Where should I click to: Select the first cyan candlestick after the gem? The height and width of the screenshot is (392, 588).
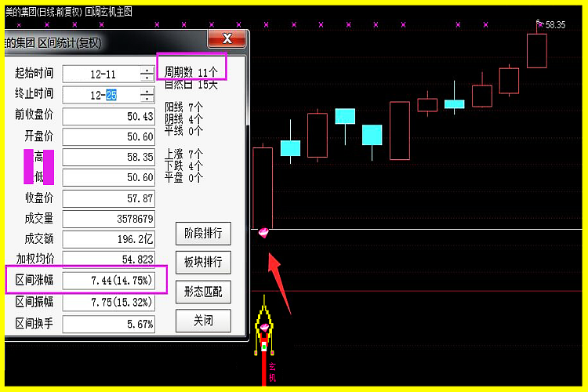[290, 148]
